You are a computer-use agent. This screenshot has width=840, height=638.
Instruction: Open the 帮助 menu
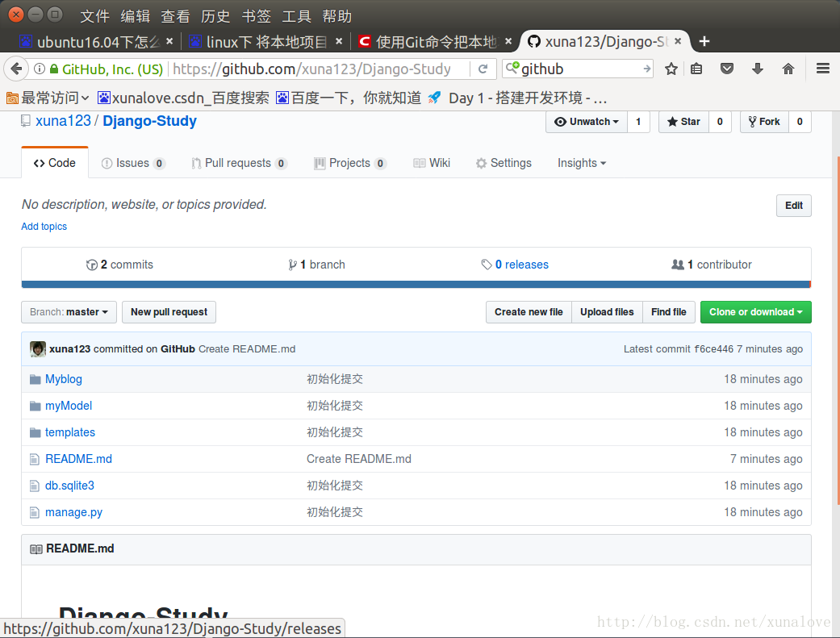click(x=337, y=16)
